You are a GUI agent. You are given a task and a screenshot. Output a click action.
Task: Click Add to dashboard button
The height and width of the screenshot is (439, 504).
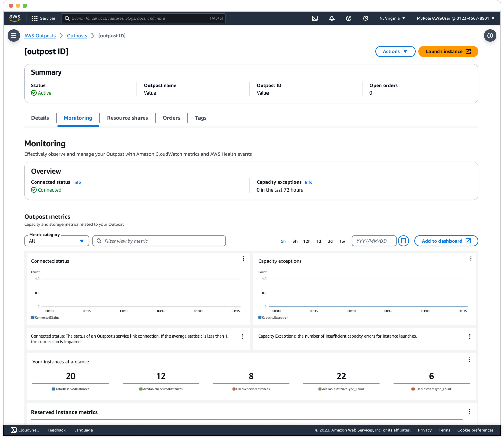tap(446, 241)
